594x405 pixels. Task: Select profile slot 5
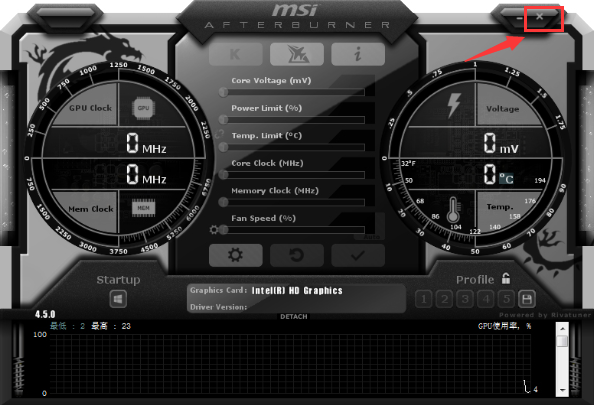(x=506, y=299)
